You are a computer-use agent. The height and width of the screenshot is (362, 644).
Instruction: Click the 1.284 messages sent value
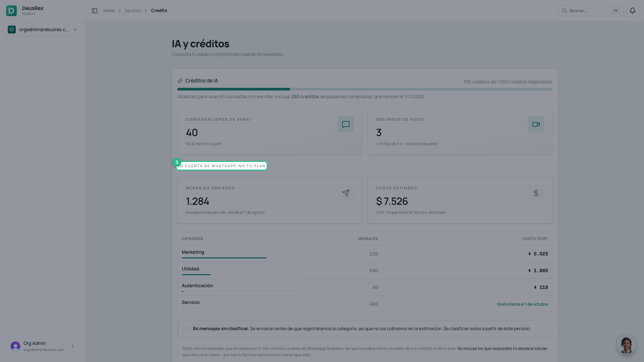tap(198, 201)
